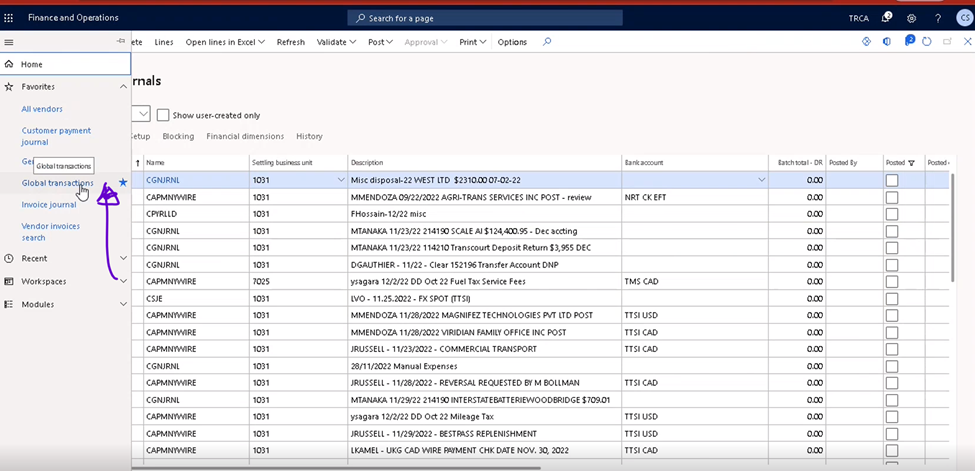The height and width of the screenshot is (471, 975).
Task: Check Posted box for Misc disposal row
Action: 892,180
